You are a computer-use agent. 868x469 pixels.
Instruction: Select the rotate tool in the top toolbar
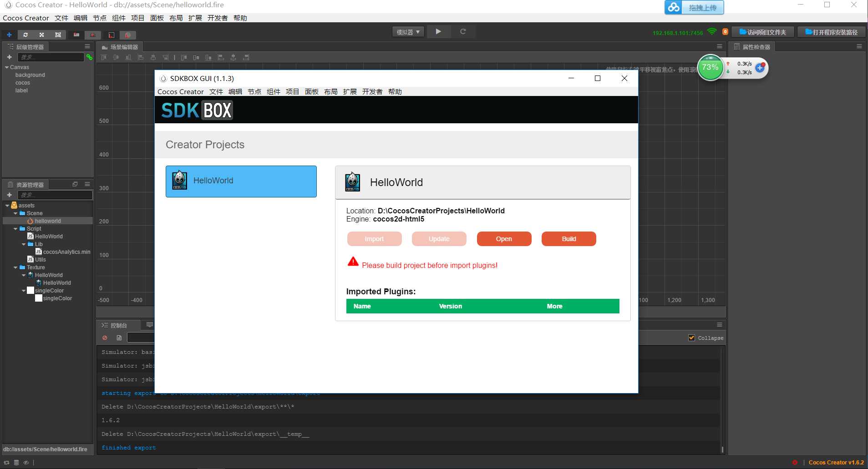(25, 35)
